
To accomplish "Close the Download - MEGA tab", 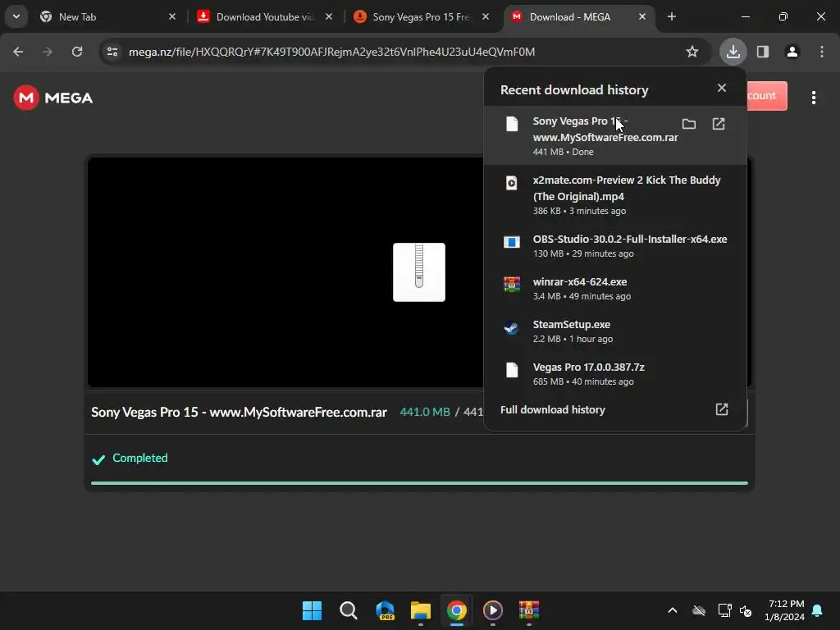I will coord(642,16).
